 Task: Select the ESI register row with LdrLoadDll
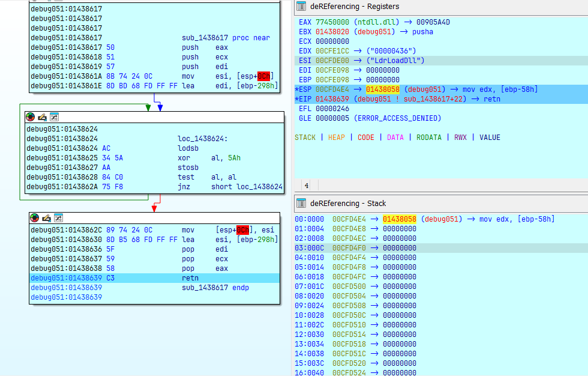pos(361,61)
